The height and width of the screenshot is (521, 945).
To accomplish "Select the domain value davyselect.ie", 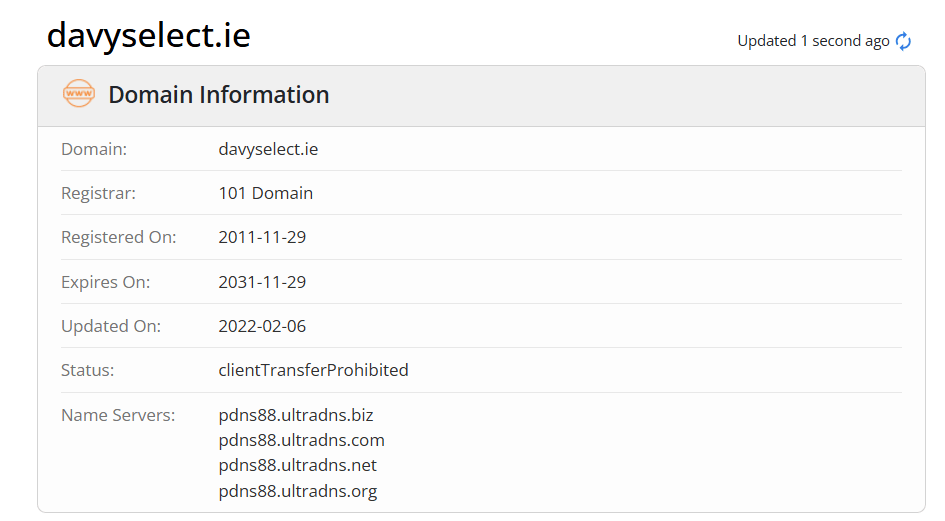I will click(268, 149).
